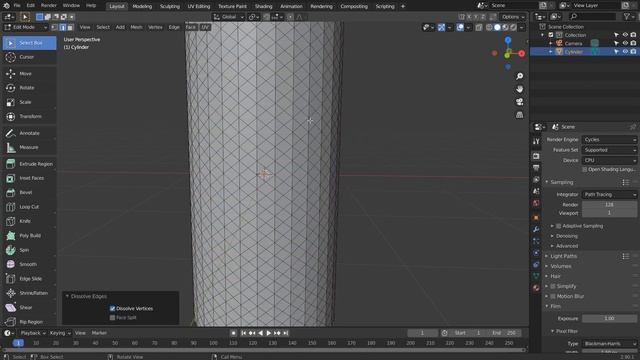Open the Edit Mode selector dropdown
The height and width of the screenshot is (360, 640).
coord(26,27)
